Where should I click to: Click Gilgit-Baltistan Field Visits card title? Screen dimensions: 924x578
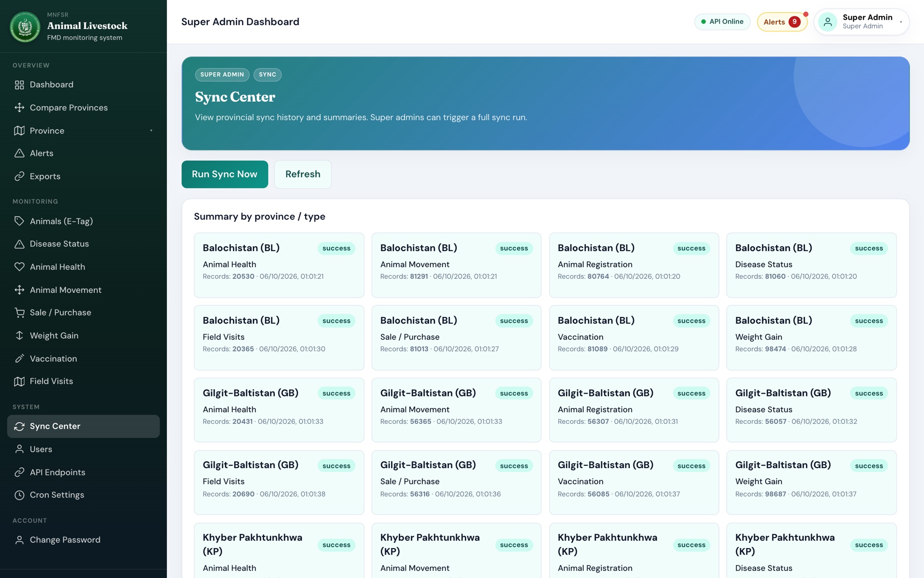(251, 465)
